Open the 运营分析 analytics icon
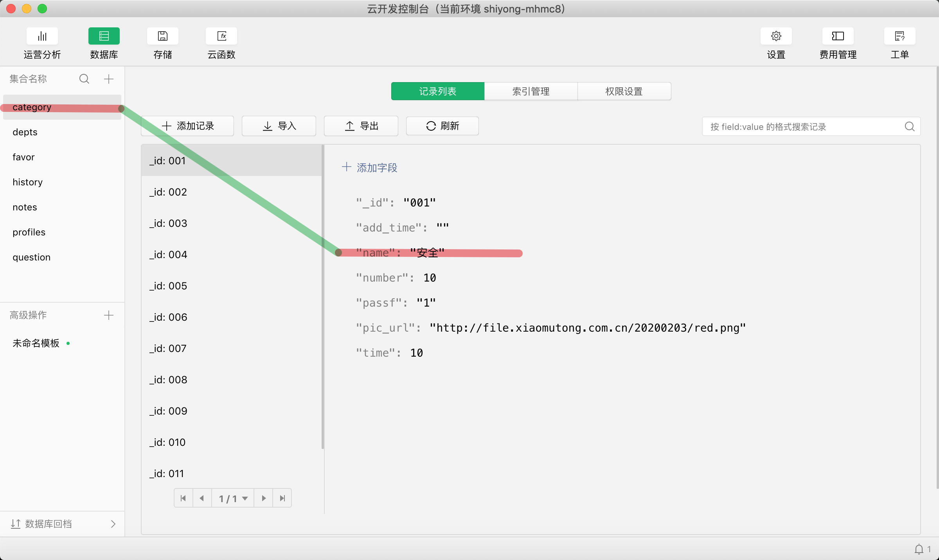The image size is (939, 560). coord(42,36)
